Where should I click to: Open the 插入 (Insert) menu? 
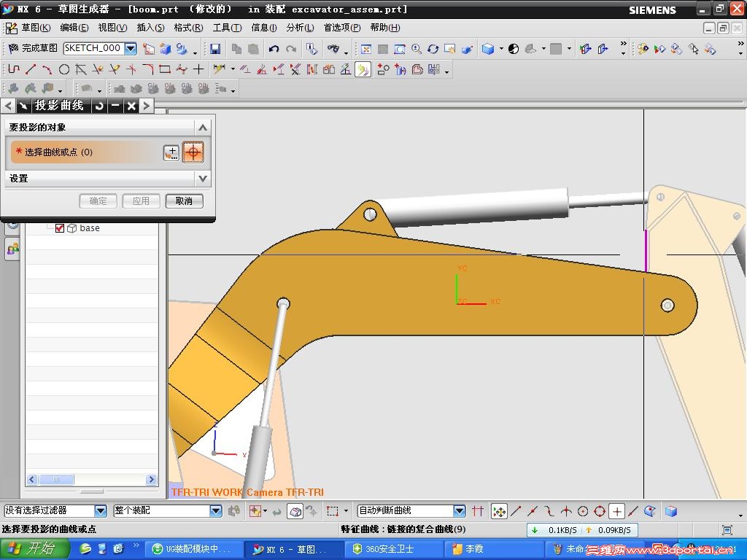tap(150, 28)
